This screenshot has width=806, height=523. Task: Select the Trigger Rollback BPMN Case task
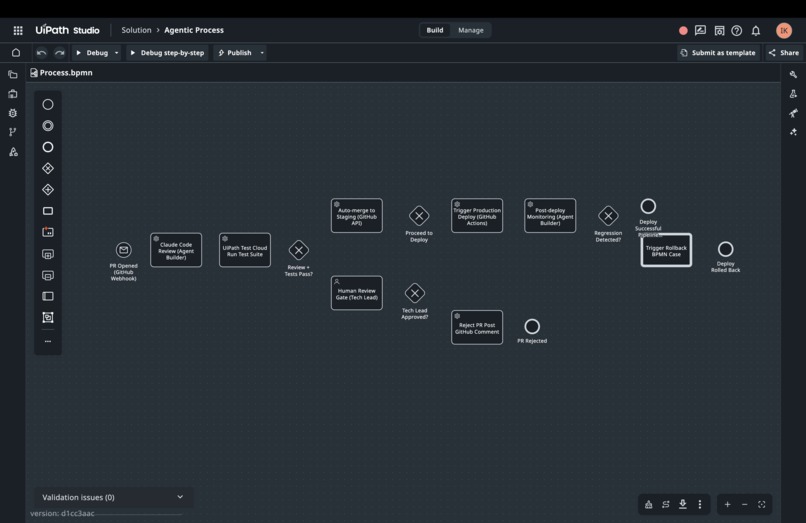[666, 250]
